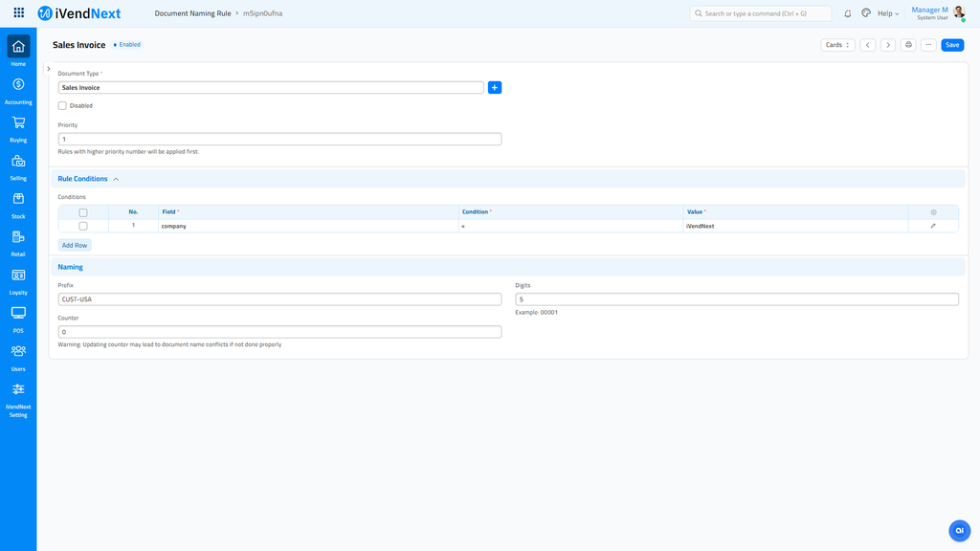The height and width of the screenshot is (551, 980).
Task: Open the Stock module in sidebar
Action: coord(18,200)
